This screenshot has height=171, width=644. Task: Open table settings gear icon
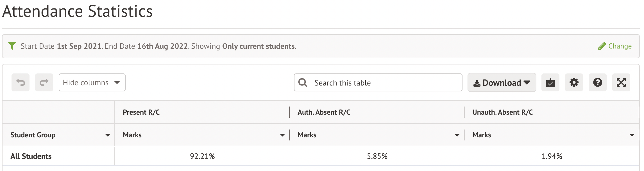[574, 82]
